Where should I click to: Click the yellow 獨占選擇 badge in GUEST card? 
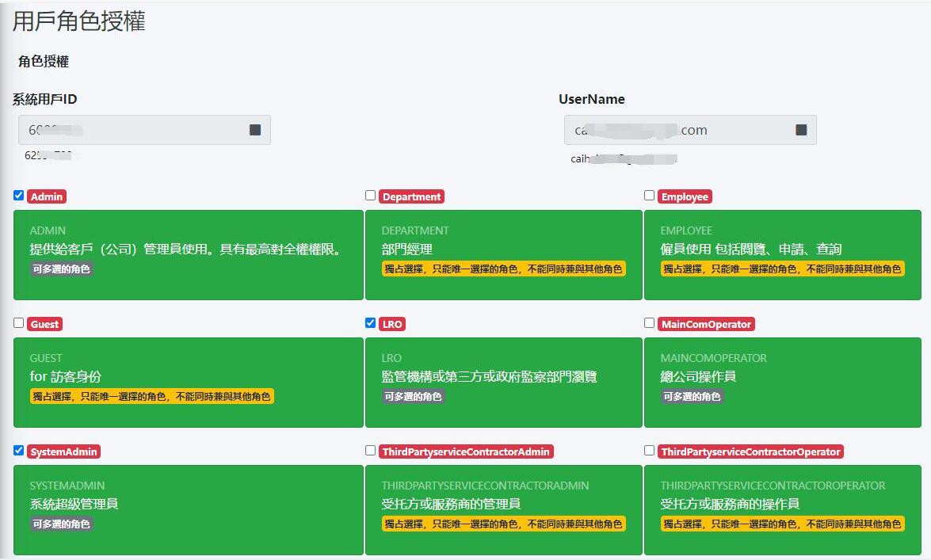(152, 396)
